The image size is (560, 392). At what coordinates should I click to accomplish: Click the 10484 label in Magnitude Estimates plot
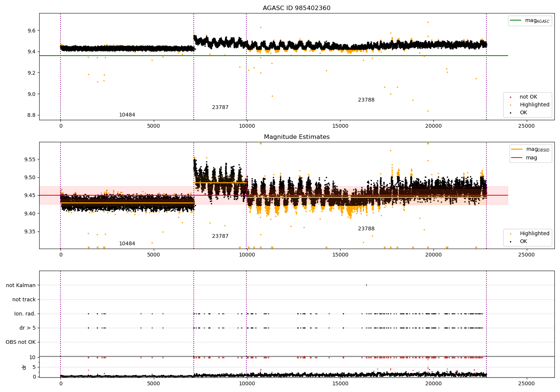click(x=127, y=244)
